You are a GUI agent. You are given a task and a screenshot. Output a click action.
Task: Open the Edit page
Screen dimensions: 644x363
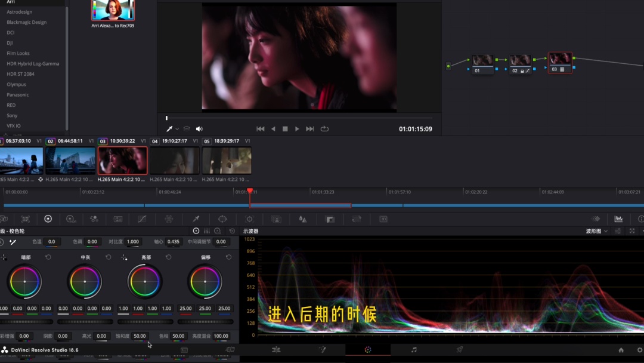tap(276, 350)
